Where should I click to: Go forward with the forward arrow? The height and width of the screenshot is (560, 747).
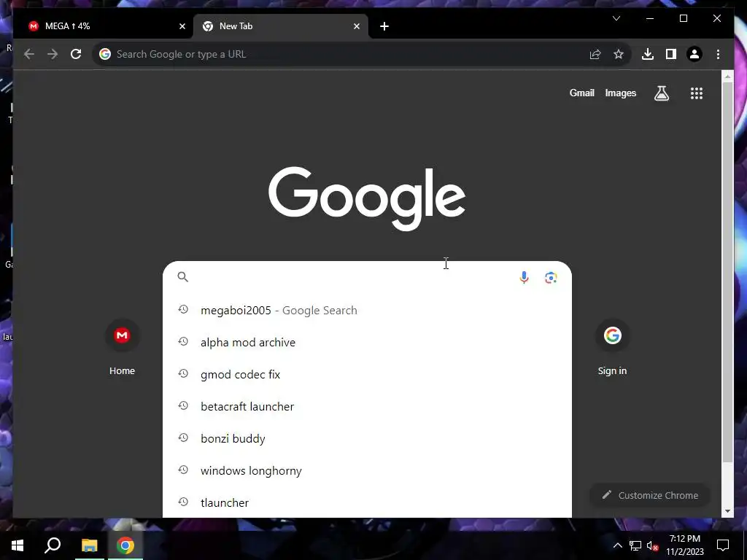tap(53, 54)
